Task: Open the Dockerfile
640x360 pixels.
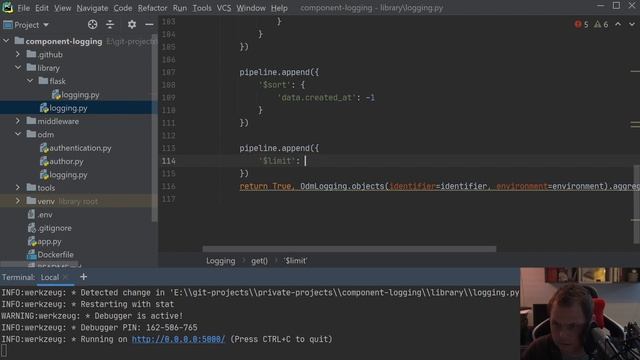Action: (x=50, y=255)
